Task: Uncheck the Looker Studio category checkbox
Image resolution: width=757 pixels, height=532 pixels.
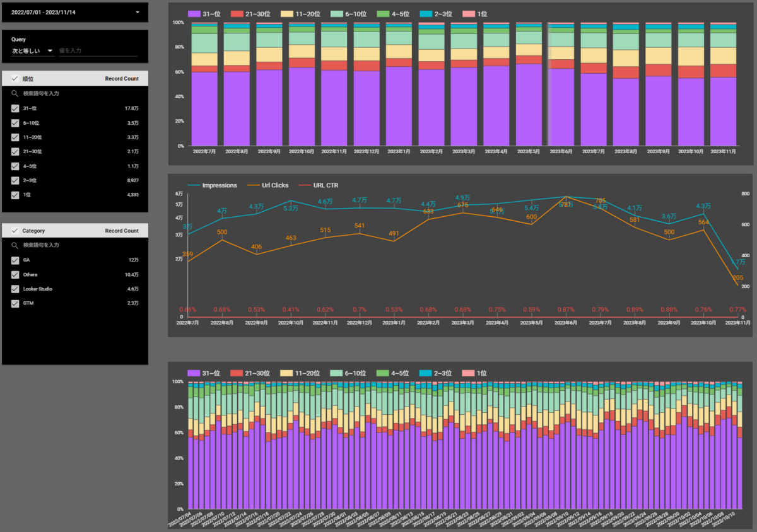Action: 15,289
